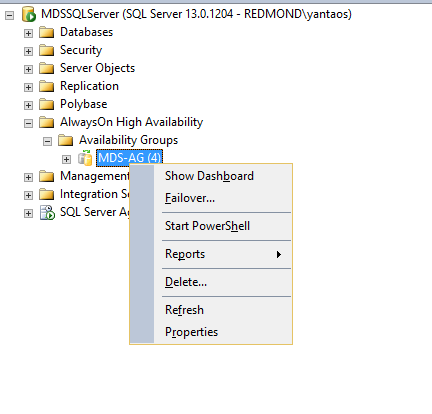The image size is (432, 414).
Task: Click the SQL Server Agent icon
Action: (47, 212)
